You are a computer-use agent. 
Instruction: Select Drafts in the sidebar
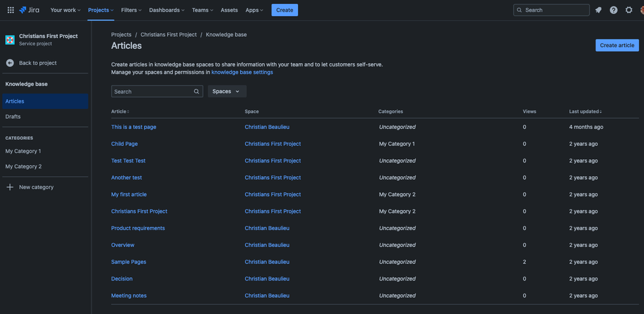[45, 117]
